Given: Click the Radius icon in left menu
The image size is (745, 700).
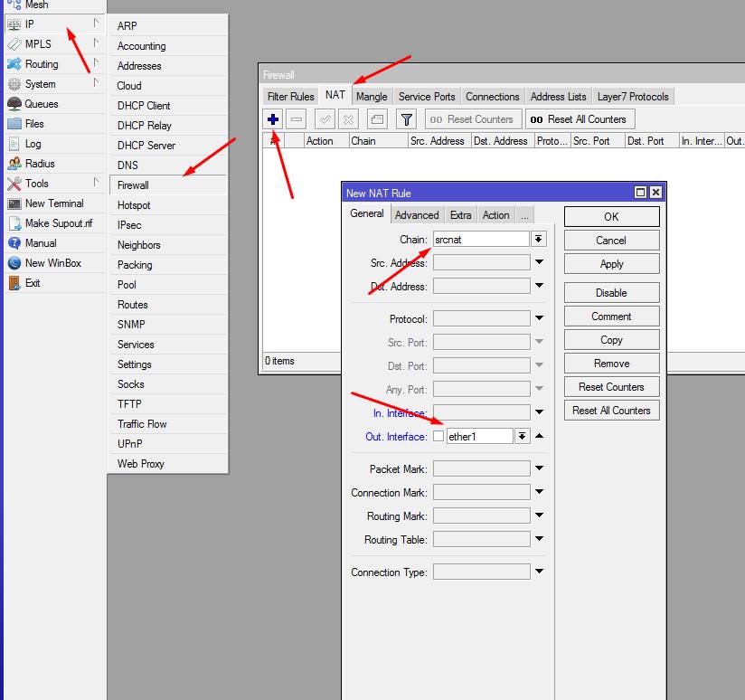Looking at the screenshot, I should [x=14, y=164].
